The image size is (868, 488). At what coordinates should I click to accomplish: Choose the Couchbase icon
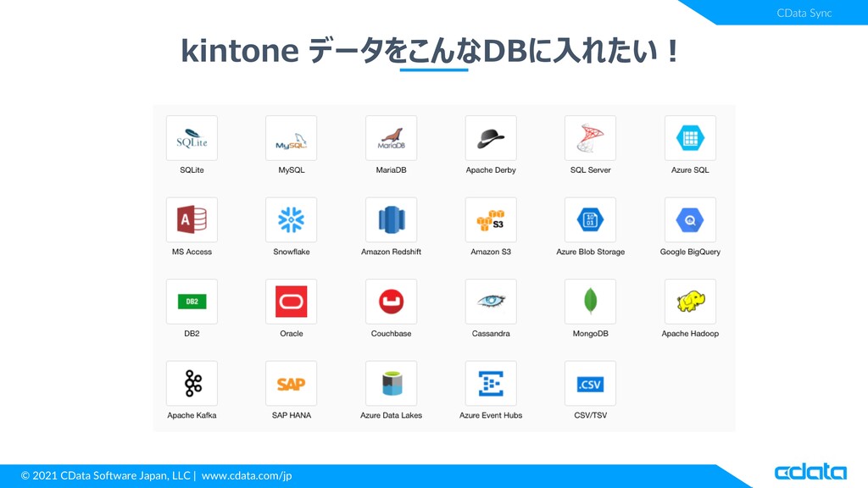pos(391,302)
